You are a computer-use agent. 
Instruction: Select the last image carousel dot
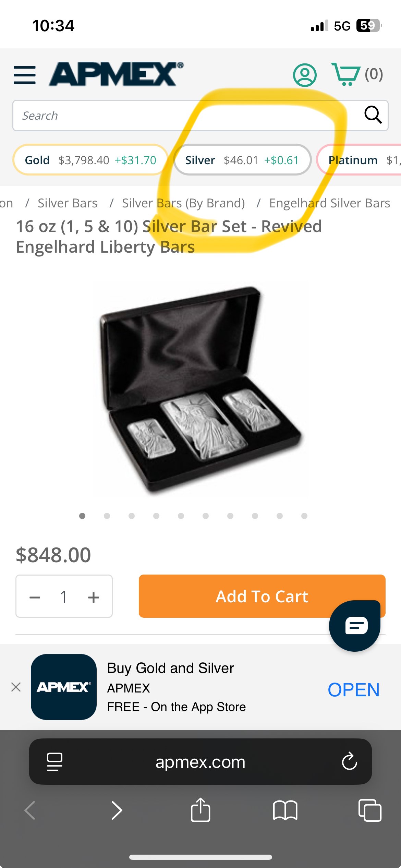pos(304,516)
